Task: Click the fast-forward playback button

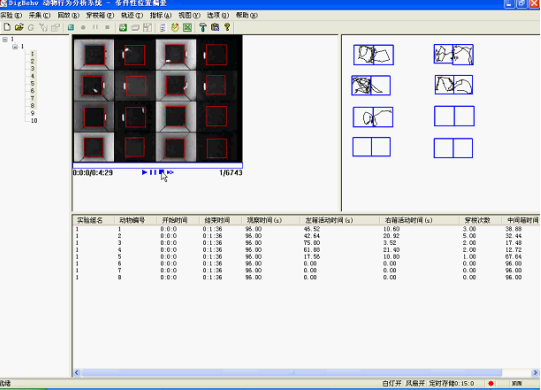Action: coord(170,172)
